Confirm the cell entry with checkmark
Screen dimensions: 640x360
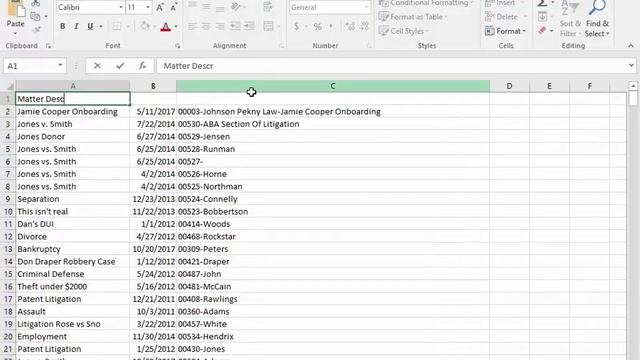pos(120,66)
